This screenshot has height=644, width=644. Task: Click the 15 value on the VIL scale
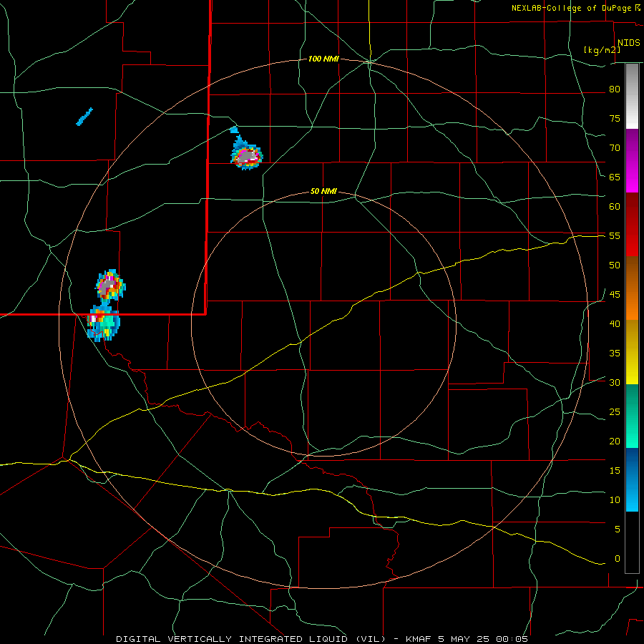[615, 471]
